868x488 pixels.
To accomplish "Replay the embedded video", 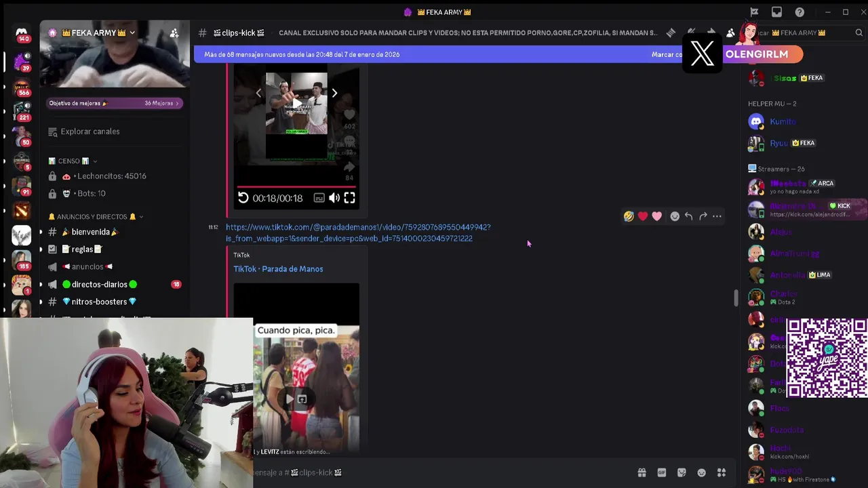I will point(243,198).
